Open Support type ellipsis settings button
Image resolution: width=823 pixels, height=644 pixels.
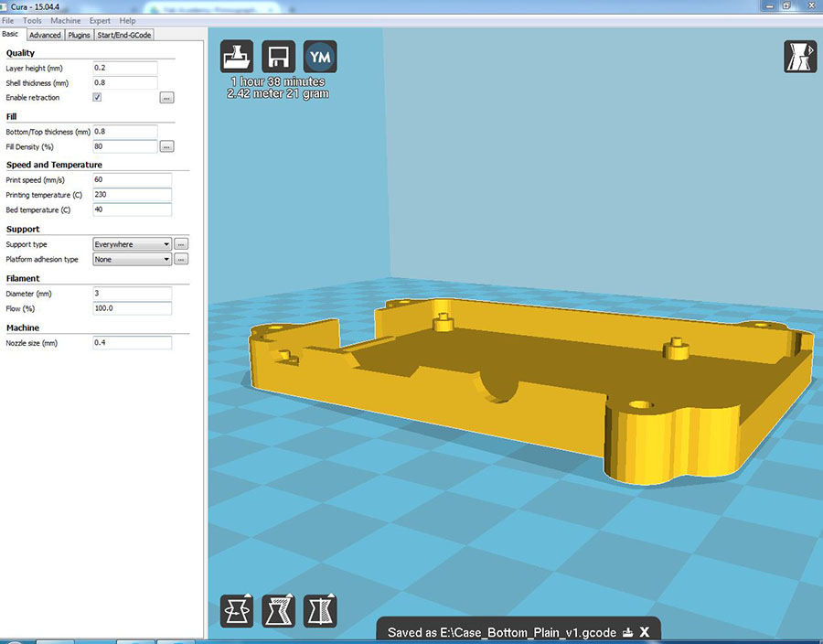coord(181,244)
